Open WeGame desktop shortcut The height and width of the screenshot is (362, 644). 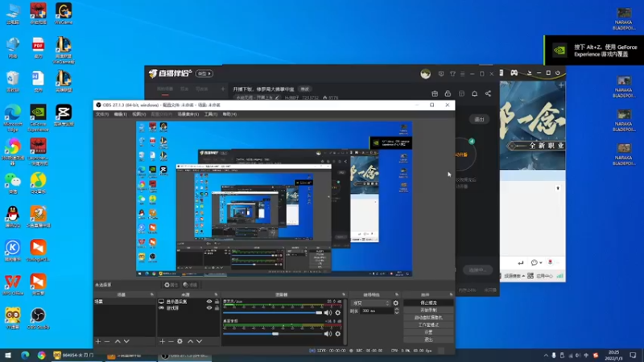(64, 14)
